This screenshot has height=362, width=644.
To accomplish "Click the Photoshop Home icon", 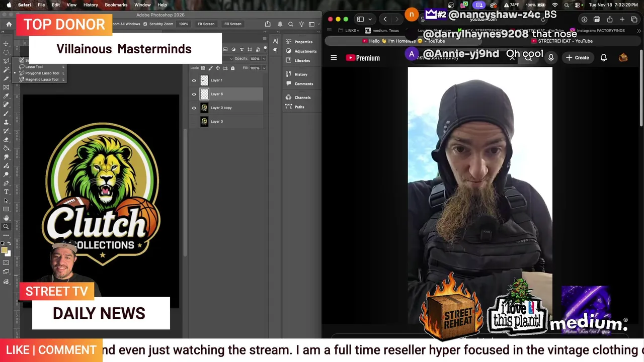I will click(x=9, y=24).
